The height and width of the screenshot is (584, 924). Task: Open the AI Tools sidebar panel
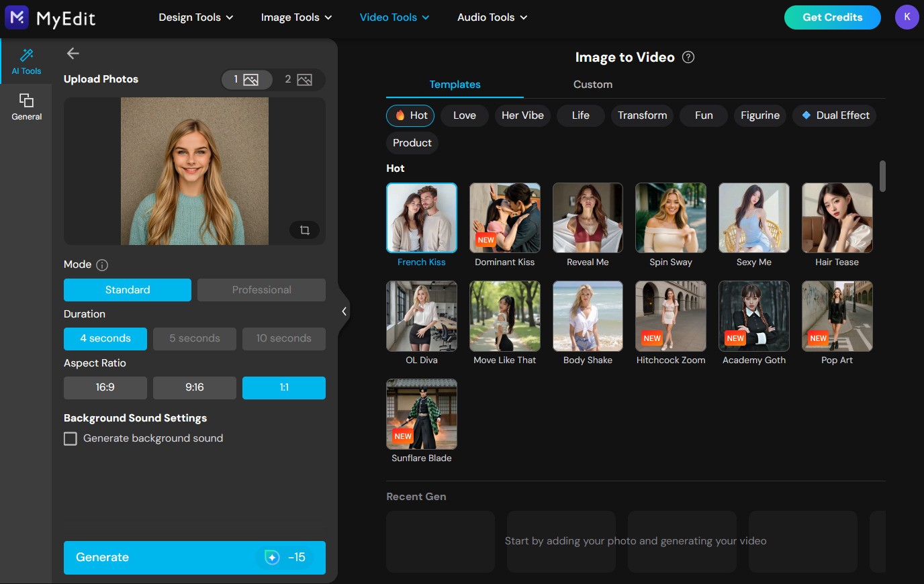click(26, 61)
